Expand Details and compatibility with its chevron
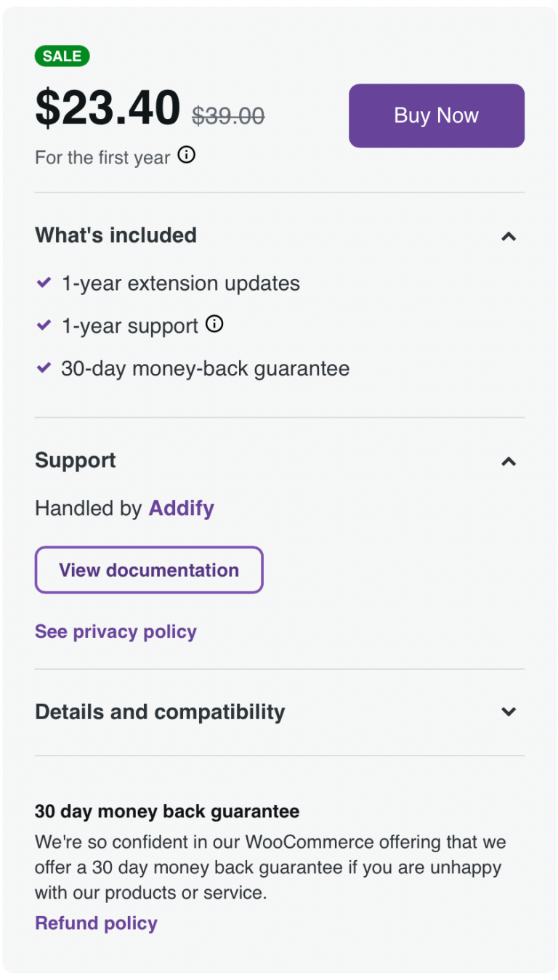This screenshot has height=980, width=558. click(x=509, y=712)
